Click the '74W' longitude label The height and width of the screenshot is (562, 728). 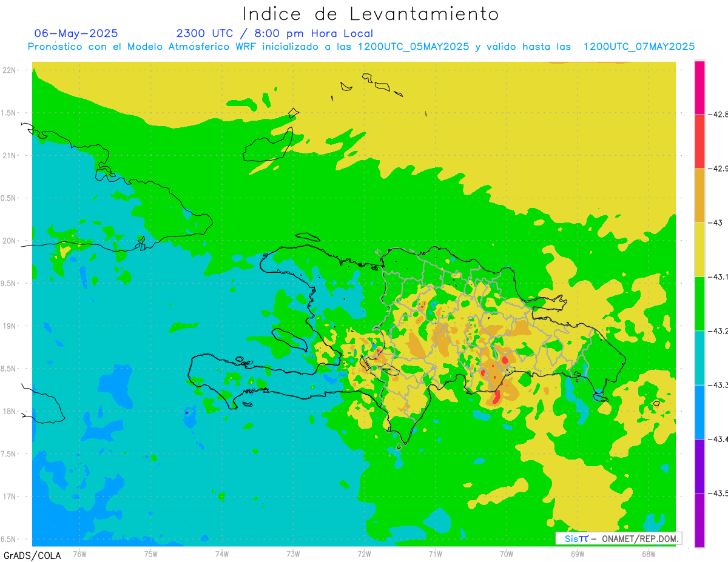click(222, 554)
